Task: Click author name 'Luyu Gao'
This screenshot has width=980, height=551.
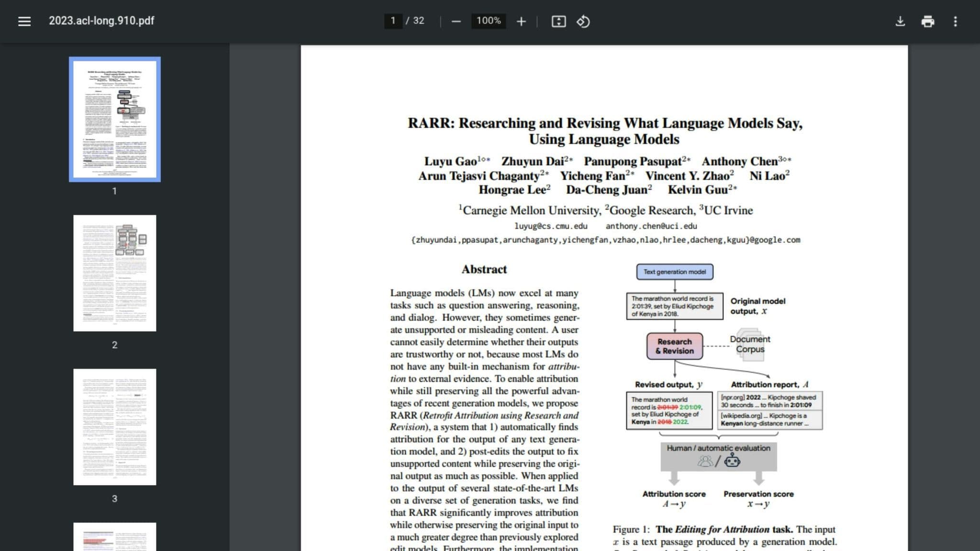Action: [450, 161]
